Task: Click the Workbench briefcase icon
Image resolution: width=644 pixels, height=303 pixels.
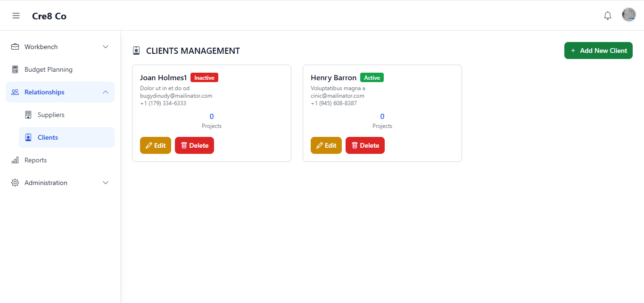Action: [x=15, y=47]
